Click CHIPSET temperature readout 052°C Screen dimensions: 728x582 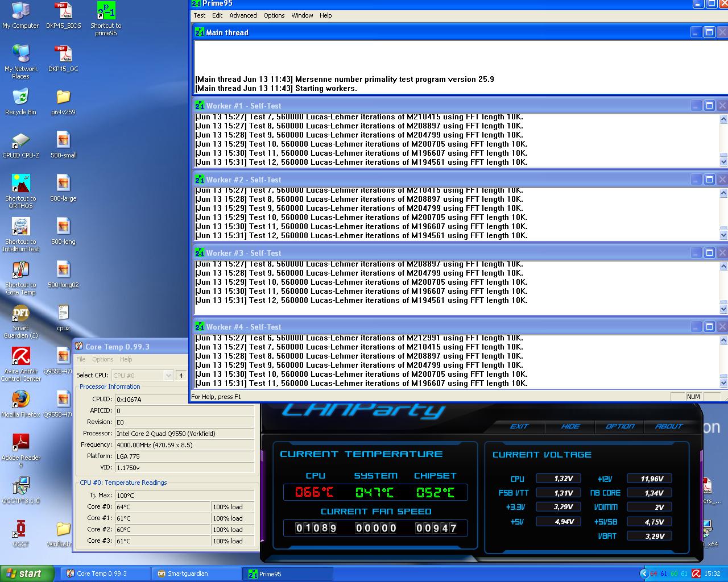(435, 492)
